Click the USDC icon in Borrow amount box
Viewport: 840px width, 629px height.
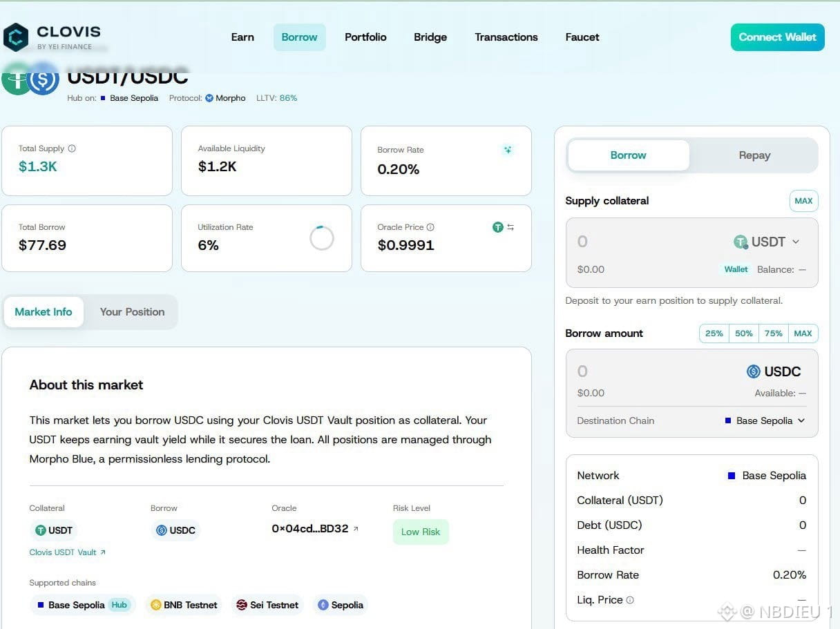[x=754, y=371]
